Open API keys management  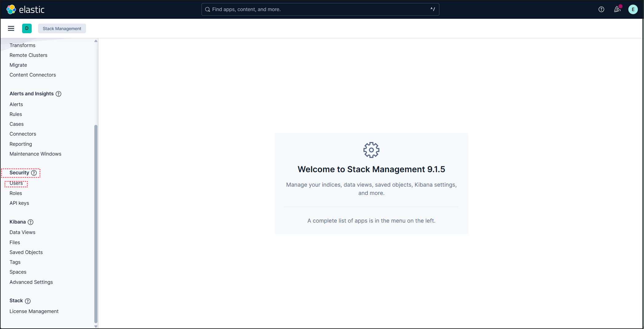point(19,203)
